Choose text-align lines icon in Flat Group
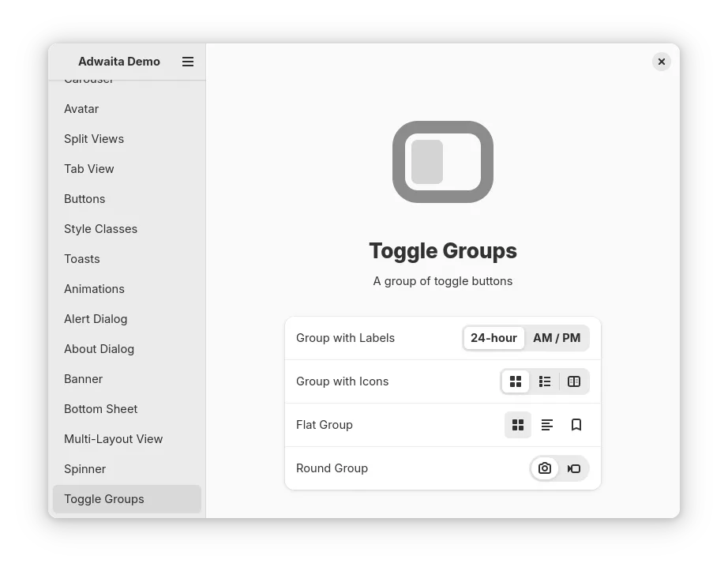Viewport: 728px width, 571px height. click(x=547, y=425)
